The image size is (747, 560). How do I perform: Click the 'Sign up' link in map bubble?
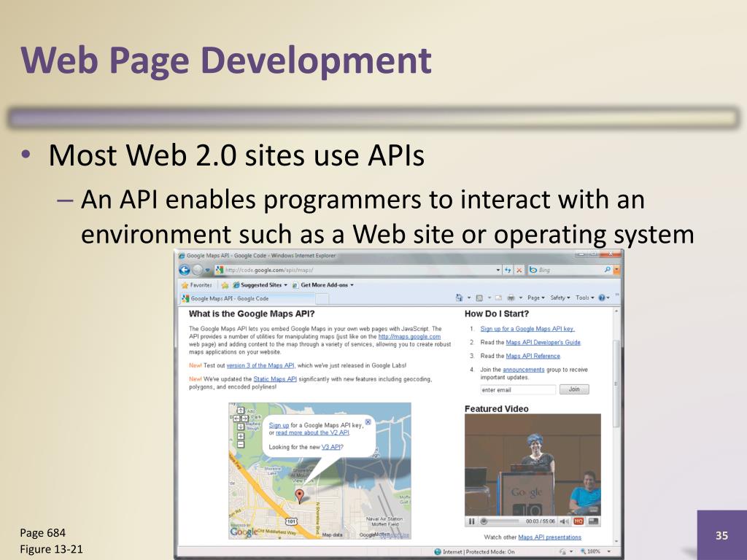pyautogui.click(x=279, y=425)
